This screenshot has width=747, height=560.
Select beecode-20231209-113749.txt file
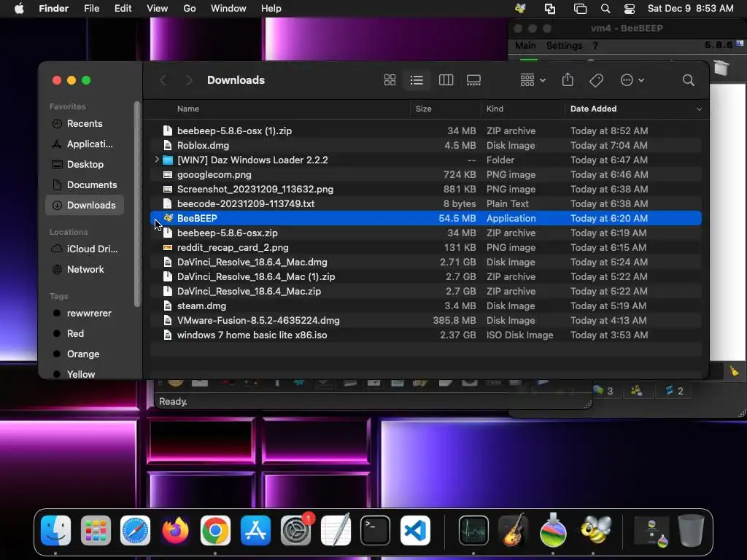[x=425, y=203]
